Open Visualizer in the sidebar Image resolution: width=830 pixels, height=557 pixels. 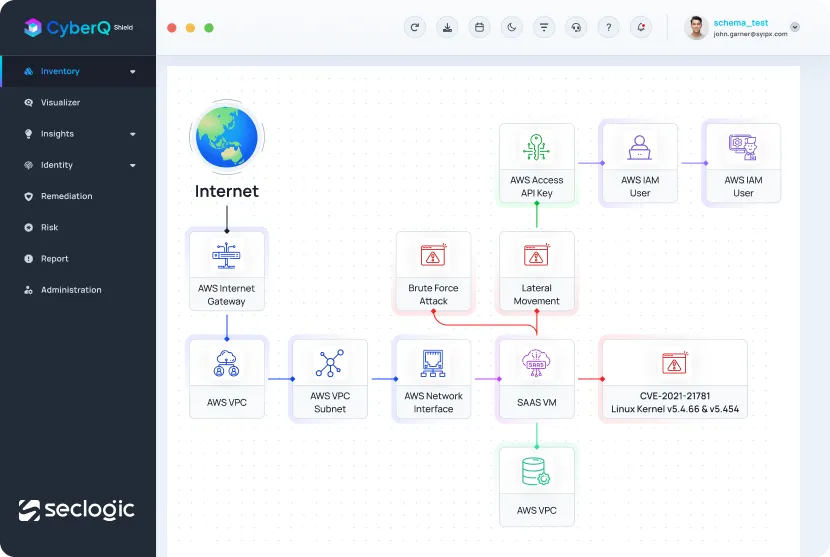click(60, 103)
